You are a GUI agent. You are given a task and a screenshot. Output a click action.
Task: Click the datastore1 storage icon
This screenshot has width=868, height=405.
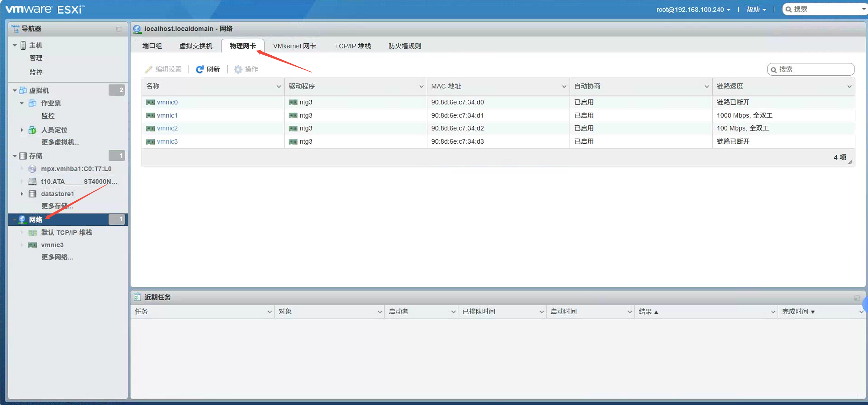pyautogui.click(x=32, y=194)
